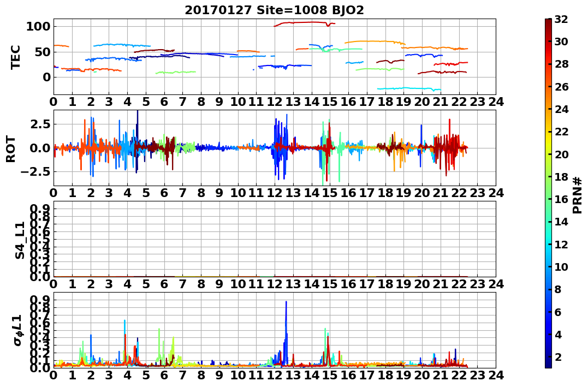
Task: Click the hour 12 tick under TEC plot
Action: tap(275, 101)
